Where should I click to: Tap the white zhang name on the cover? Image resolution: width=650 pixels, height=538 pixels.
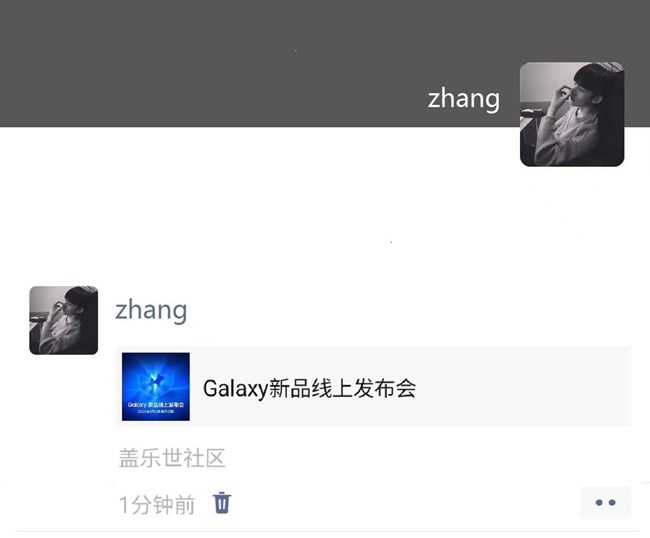coord(464,99)
